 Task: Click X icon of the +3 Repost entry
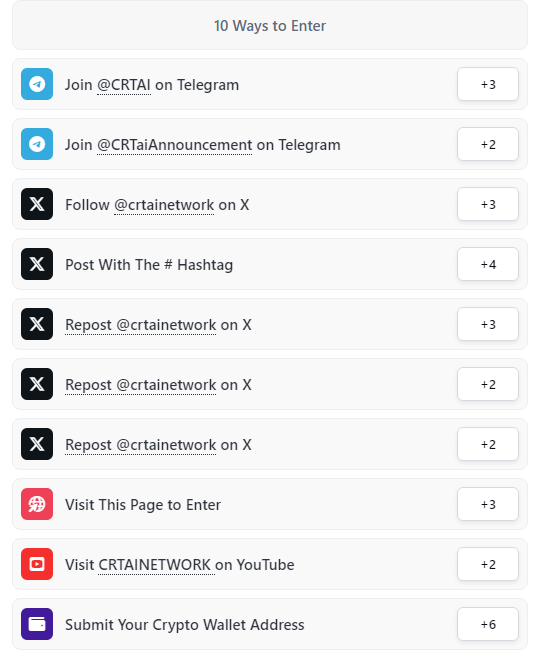tap(37, 324)
